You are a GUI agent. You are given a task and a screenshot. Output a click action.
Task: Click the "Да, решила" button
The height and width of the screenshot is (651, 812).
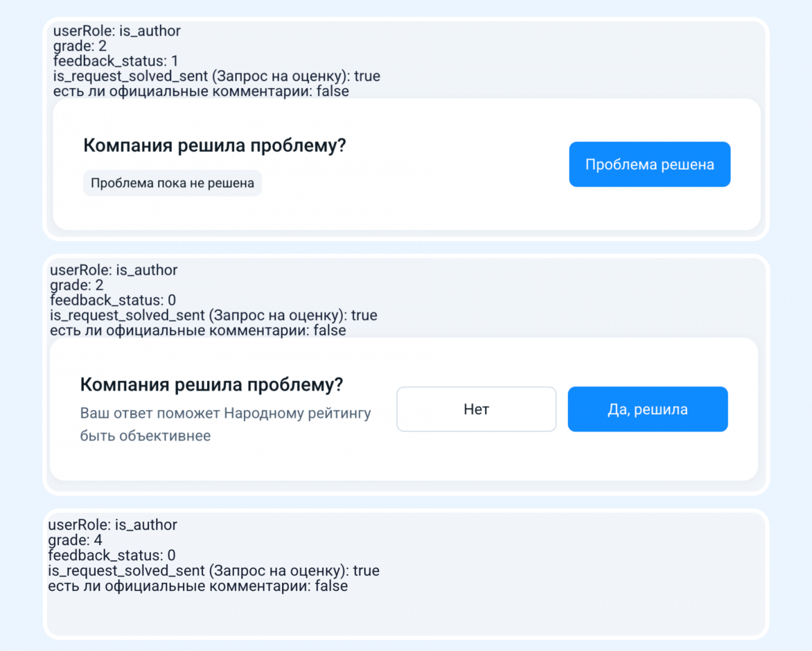pyautogui.click(x=648, y=409)
